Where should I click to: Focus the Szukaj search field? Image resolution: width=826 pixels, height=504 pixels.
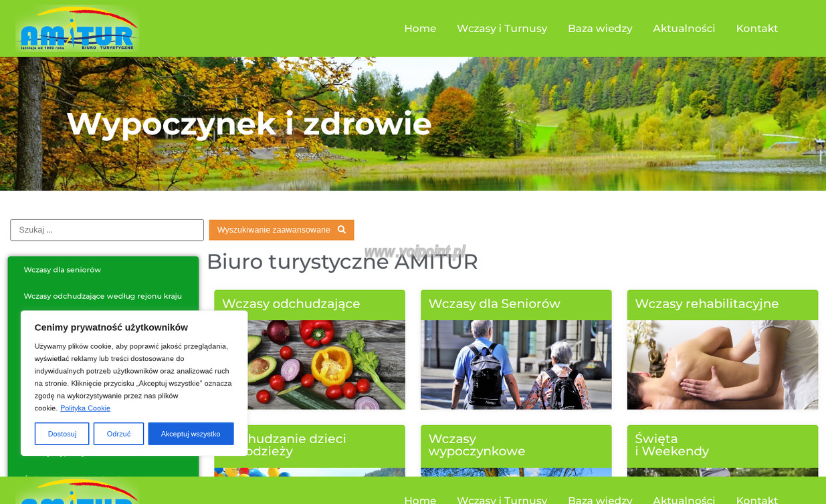(107, 230)
